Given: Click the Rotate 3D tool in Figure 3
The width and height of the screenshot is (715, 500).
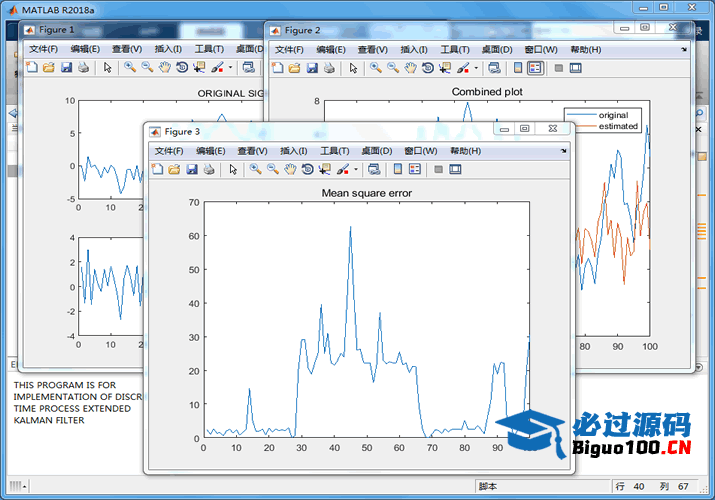Looking at the screenshot, I should pyautogui.click(x=307, y=170).
